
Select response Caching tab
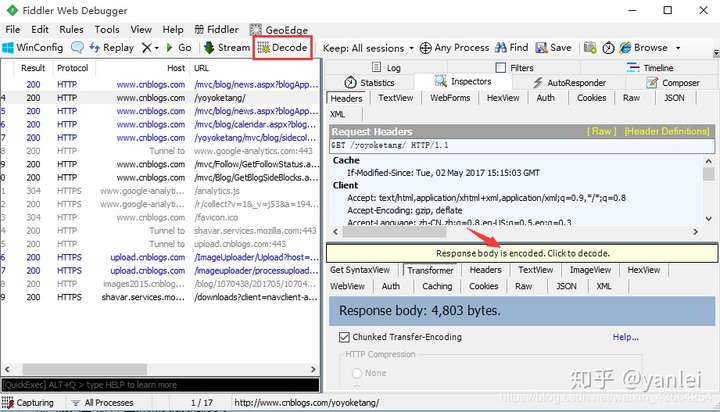point(437,286)
